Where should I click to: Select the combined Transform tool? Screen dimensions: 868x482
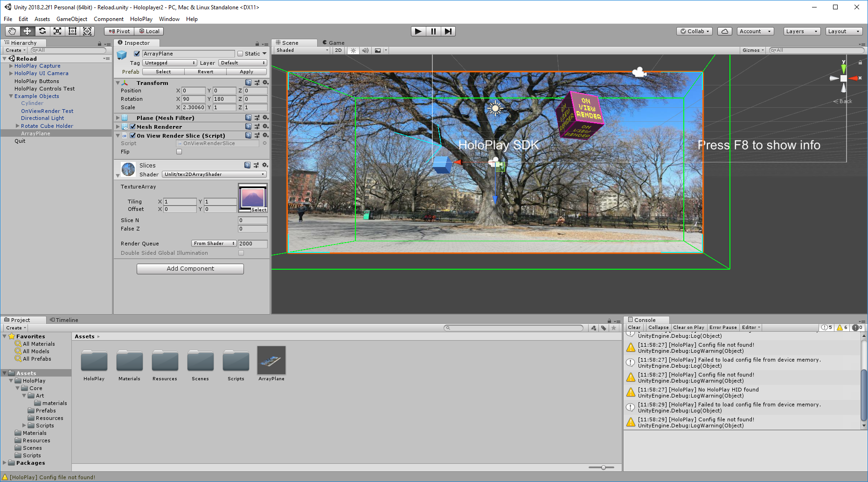point(87,31)
